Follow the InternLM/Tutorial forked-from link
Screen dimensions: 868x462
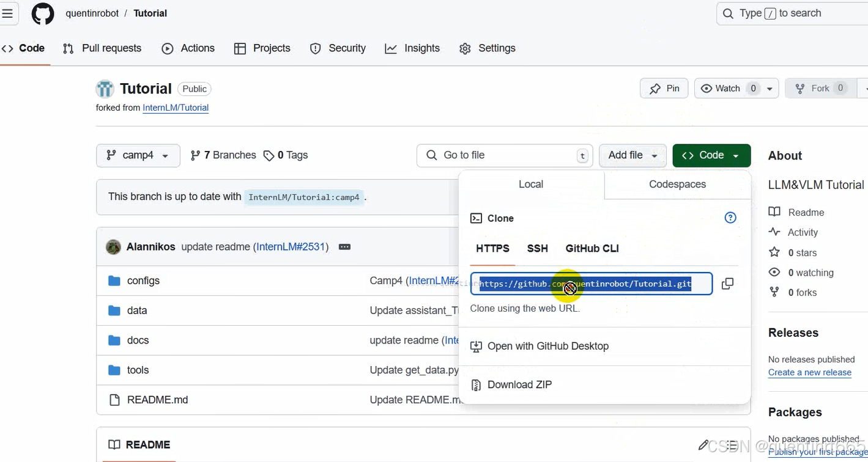pos(176,108)
